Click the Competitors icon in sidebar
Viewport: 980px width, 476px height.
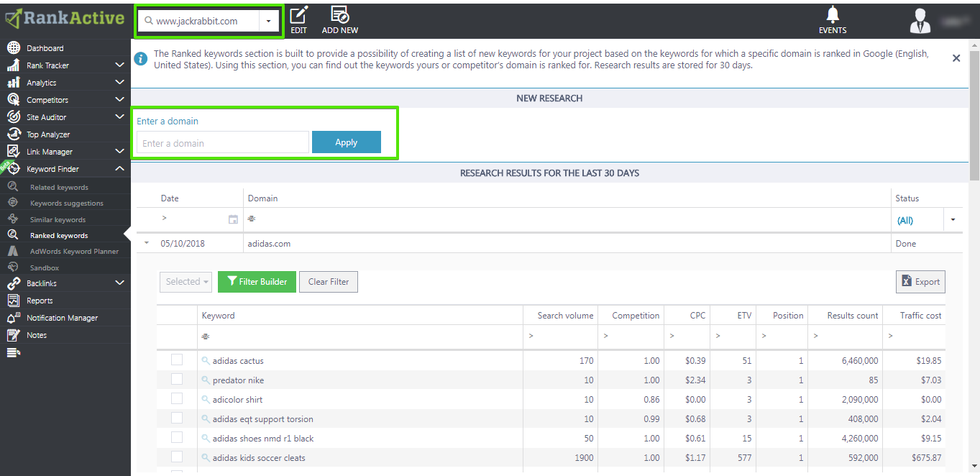(x=13, y=100)
